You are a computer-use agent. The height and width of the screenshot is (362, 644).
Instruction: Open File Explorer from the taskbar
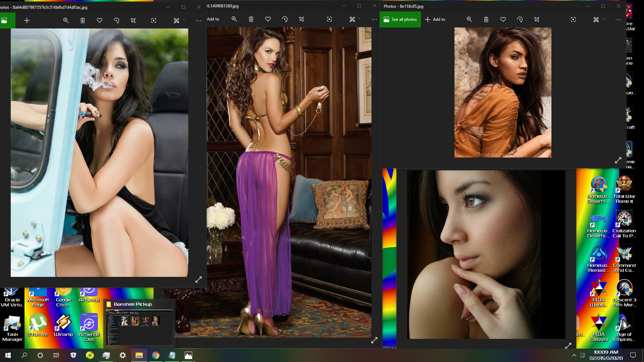(139, 355)
